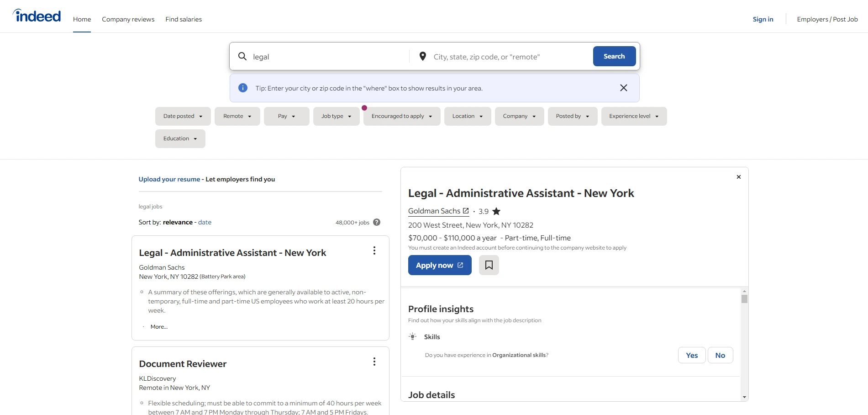The image size is (868, 415).
Task: Click the Skills lightbulb icon
Action: tap(413, 336)
